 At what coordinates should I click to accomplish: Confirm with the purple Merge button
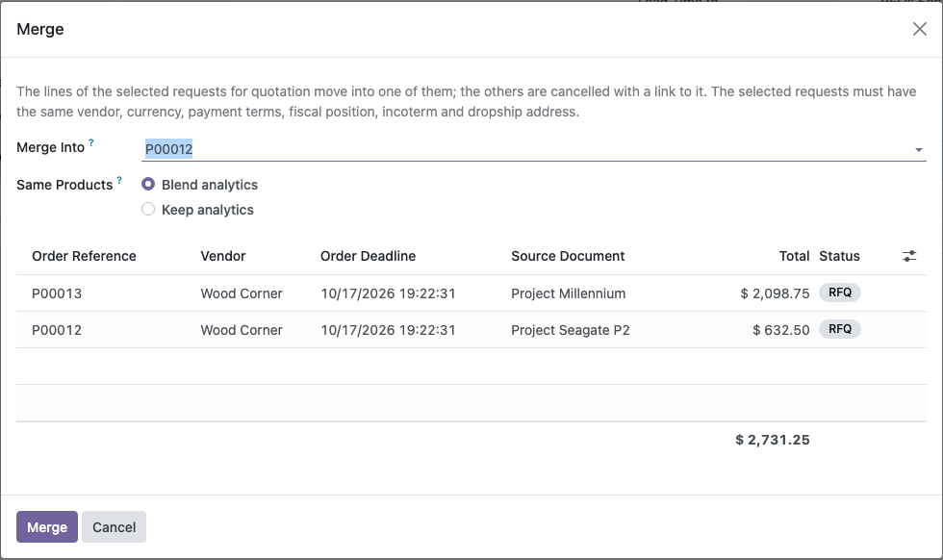(x=47, y=527)
